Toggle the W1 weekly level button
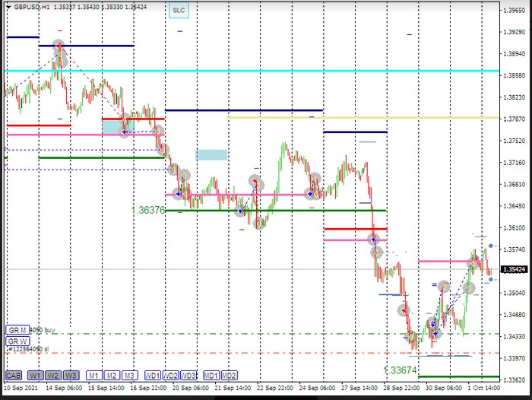This screenshot has height=400, width=532. tap(35, 376)
